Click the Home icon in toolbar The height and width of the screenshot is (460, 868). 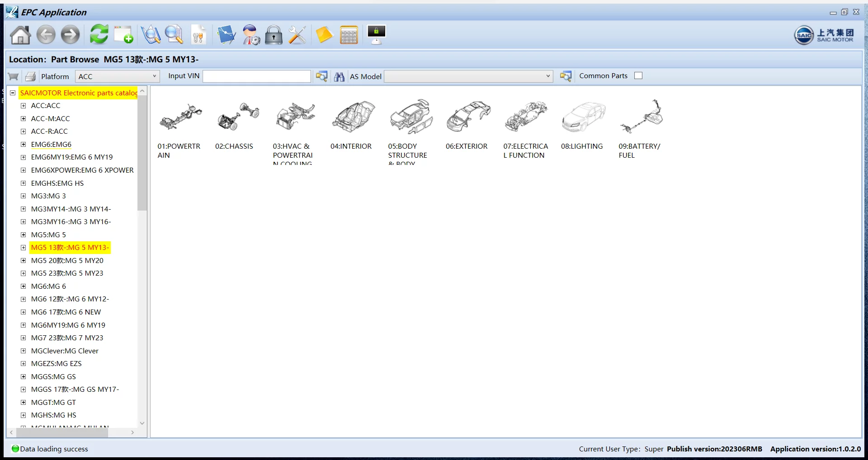(20, 35)
